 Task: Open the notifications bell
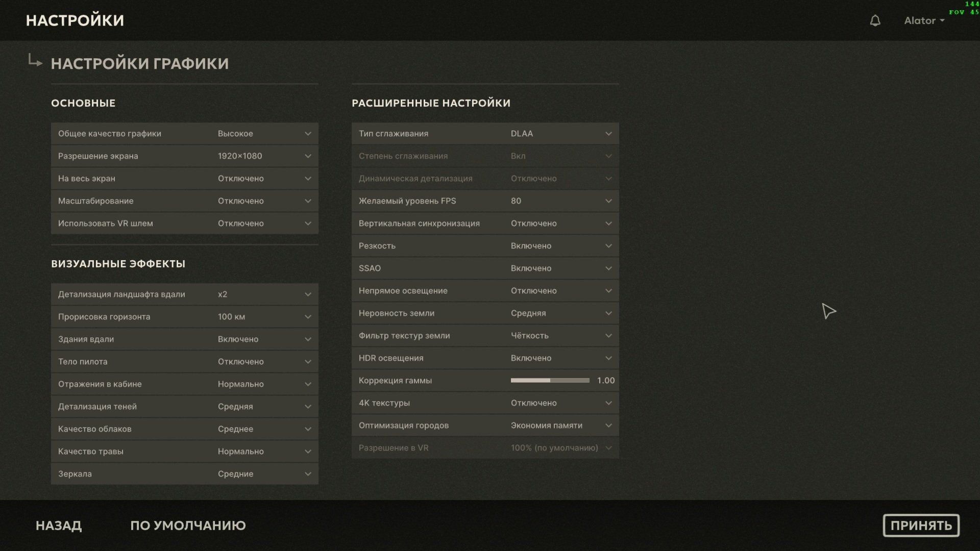tap(875, 20)
